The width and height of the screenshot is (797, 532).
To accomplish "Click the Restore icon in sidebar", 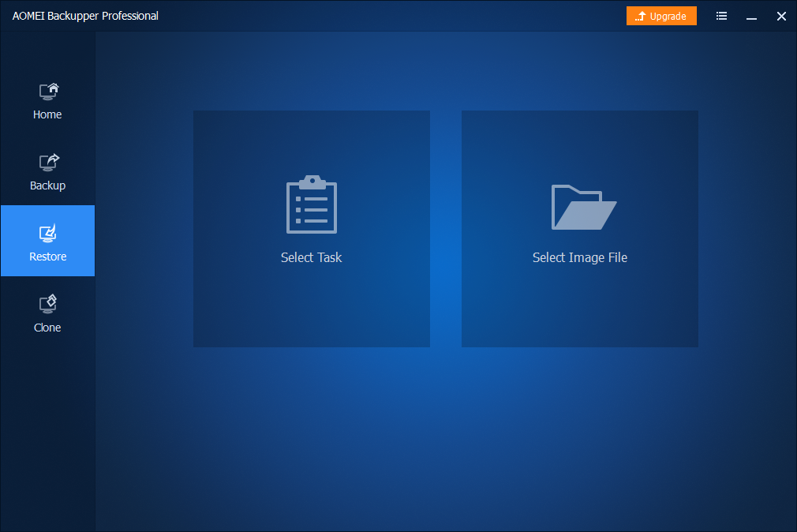I will point(48,234).
